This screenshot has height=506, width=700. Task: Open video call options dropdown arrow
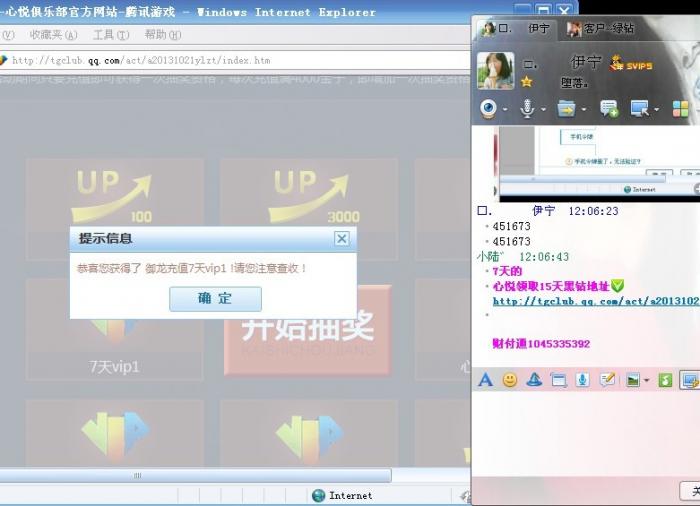[x=505, y=109]
